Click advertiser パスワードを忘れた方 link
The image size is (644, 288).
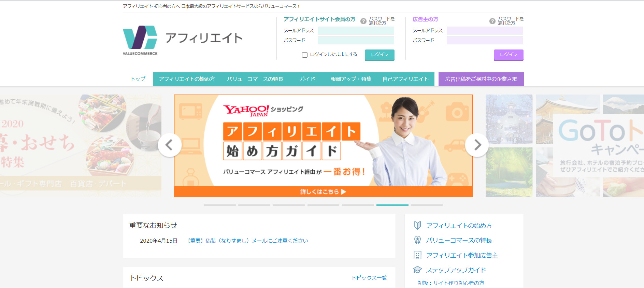(511, 21)
